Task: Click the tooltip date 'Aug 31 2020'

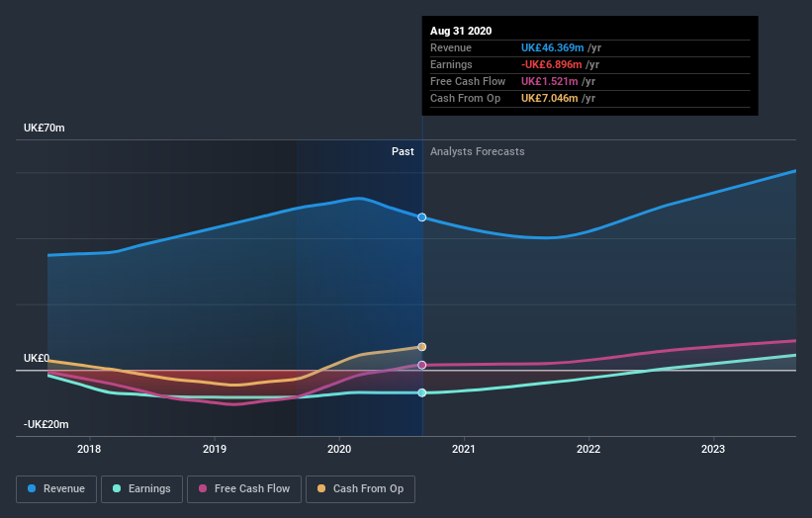Action: [x=461, y=31]
